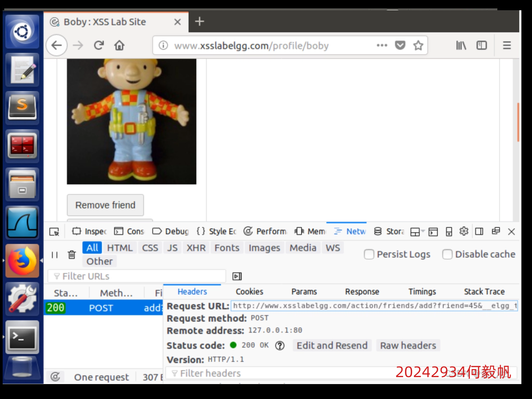Select the 200 POST request row
The height and width of the screenshot is (399, 532).
(x=104, y=308)
